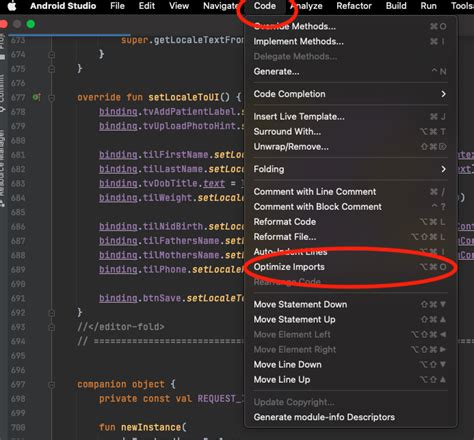
Task: Open the Apple menu
Action: [12, 6]
